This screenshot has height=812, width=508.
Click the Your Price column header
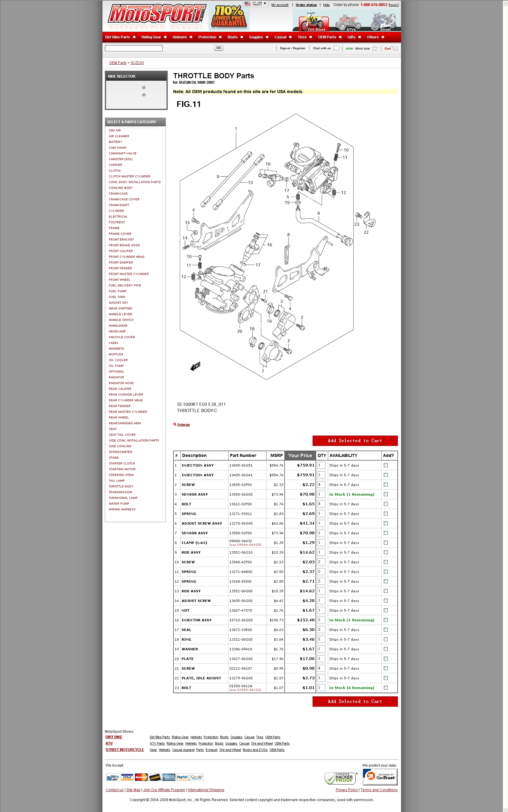click(x=300, y=455)
